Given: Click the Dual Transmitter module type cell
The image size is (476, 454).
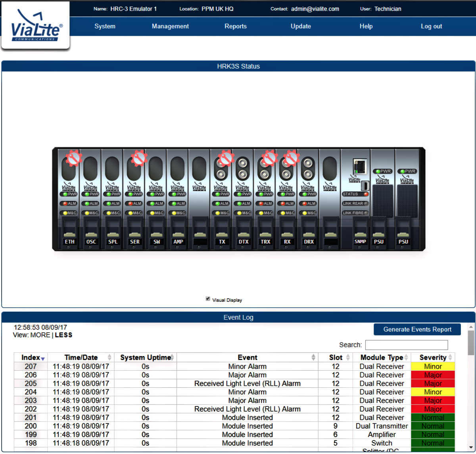Looking at the screenshot, I should pyautogui.click(x=382, y=426).
